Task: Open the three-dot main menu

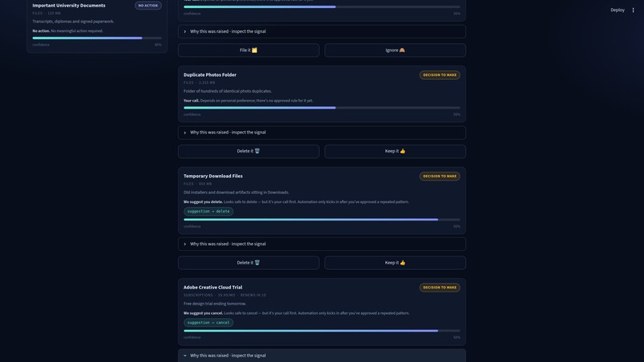Action: [633, 10]
